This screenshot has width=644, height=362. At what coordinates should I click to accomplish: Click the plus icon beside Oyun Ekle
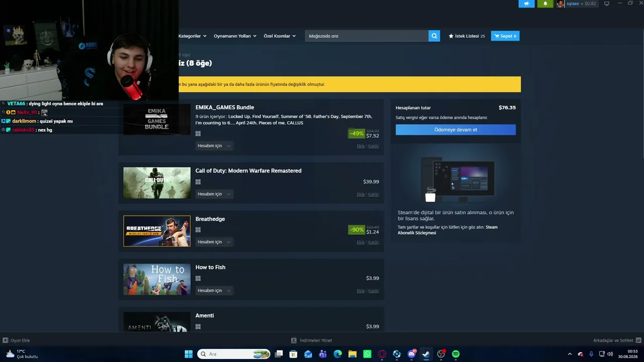pos(6,340)
